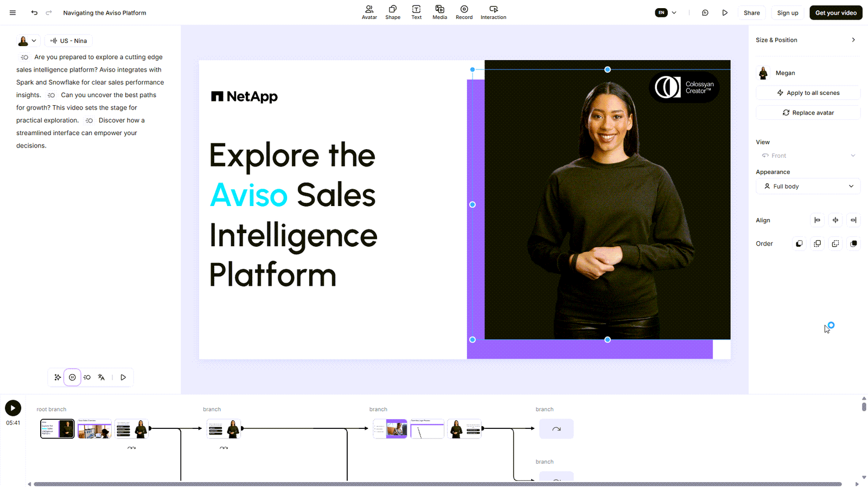Click the Replace avatar button

[x=808, y=113]
